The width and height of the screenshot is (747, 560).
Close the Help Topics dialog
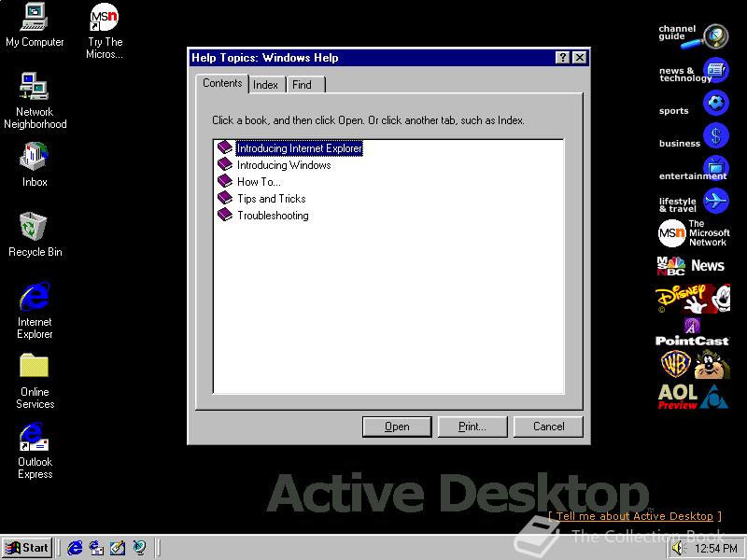click(579, 58)
